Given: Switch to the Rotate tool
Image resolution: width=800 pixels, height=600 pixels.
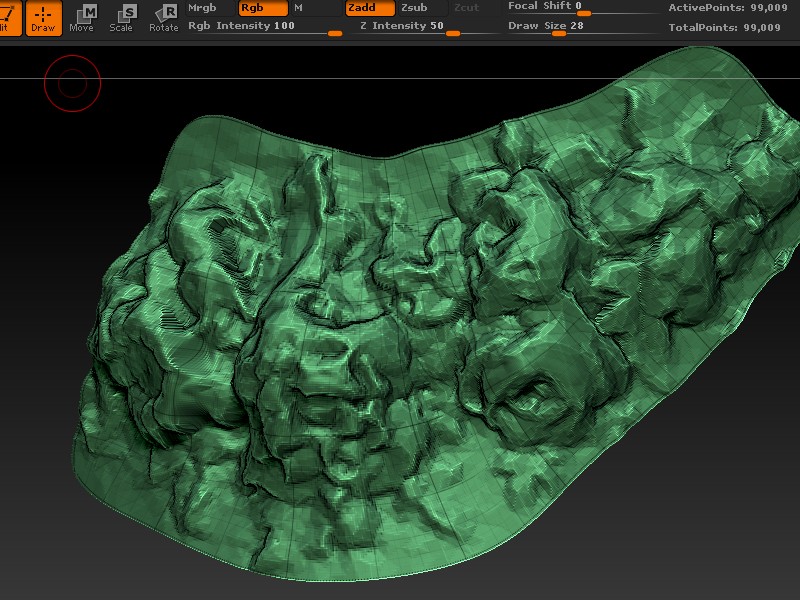Looking at the screenshot, I should 163,18.
